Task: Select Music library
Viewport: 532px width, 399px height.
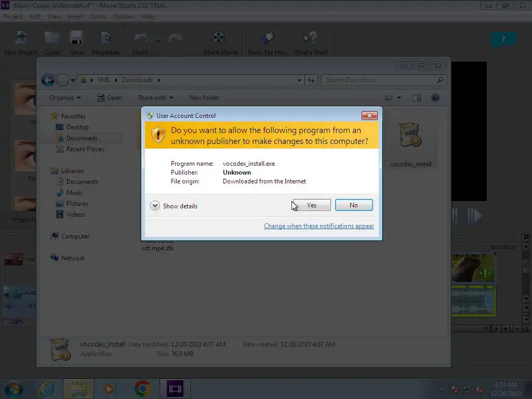Action: [x=70, y=193]
